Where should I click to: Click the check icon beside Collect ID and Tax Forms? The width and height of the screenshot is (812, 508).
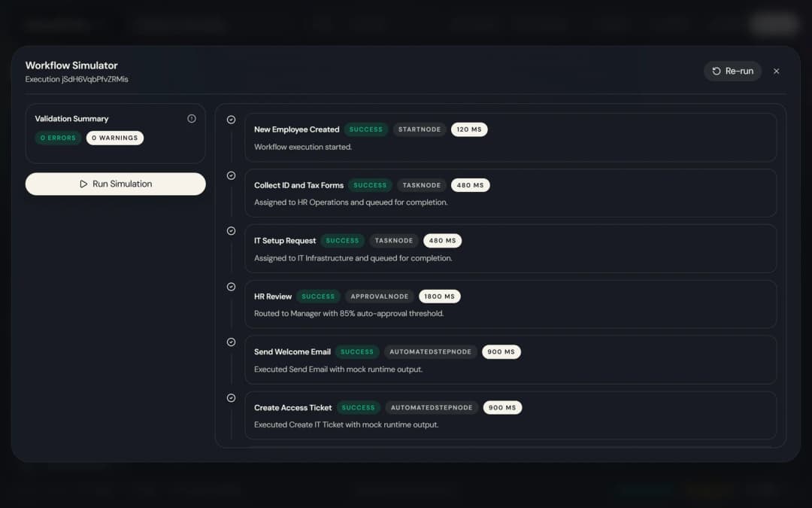(x=232, y=175)
